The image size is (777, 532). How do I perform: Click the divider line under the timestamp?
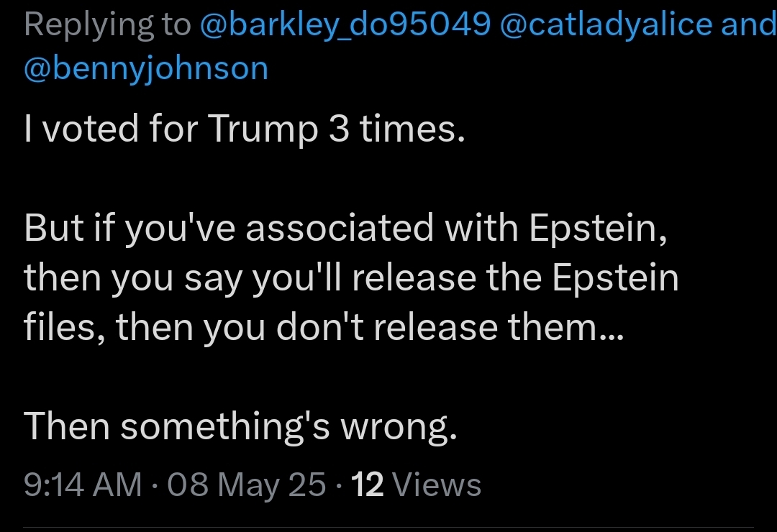(x=388, y=527)
